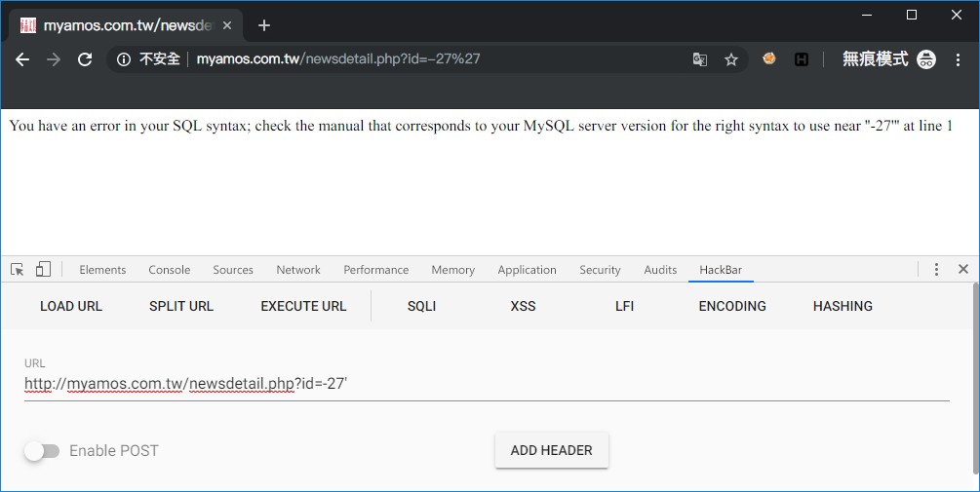Open the SQLI dropdown menu
The image size is (980, 492).
pos(422,306)
